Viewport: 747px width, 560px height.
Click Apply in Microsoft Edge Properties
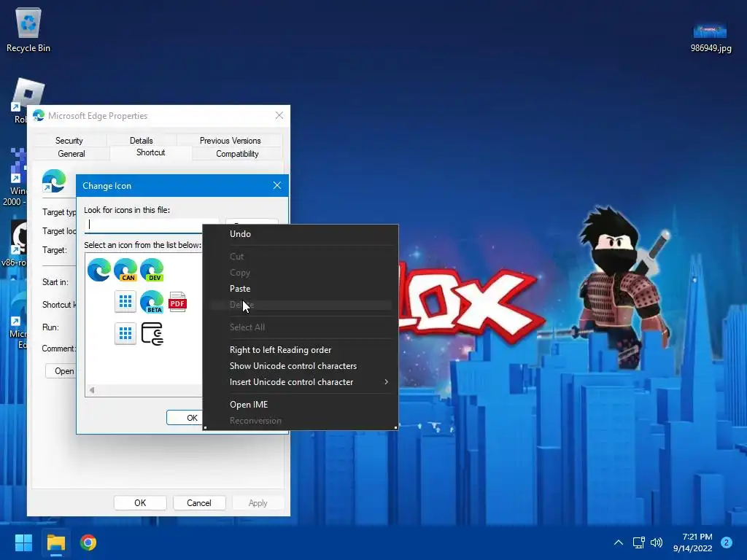[258, 503]
